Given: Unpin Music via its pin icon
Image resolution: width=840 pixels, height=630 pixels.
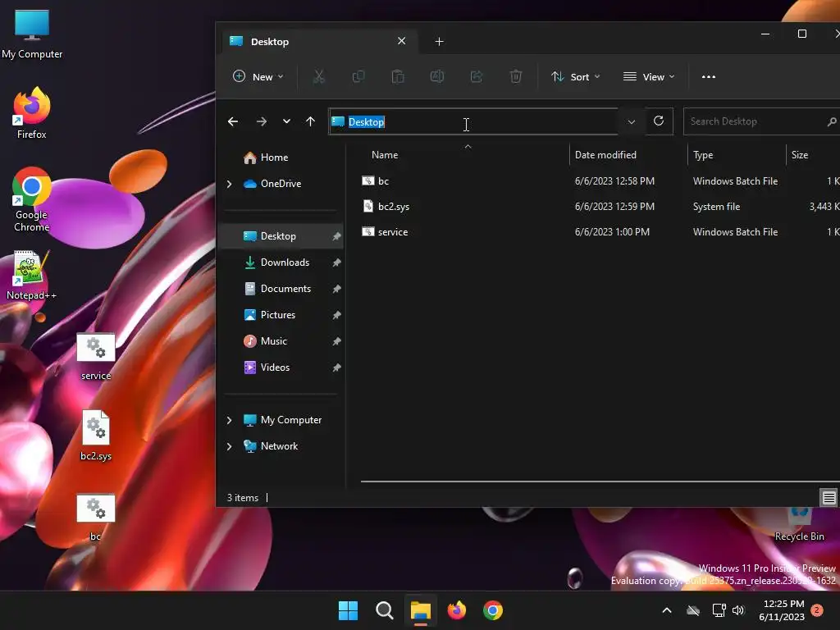Looking at the screenshot, I should (336, 341).
